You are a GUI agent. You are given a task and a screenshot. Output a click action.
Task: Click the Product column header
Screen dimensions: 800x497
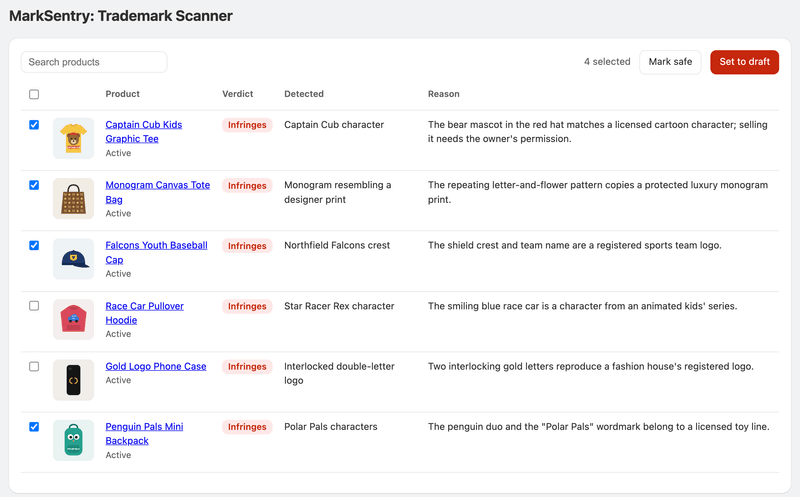pos(122,94)
